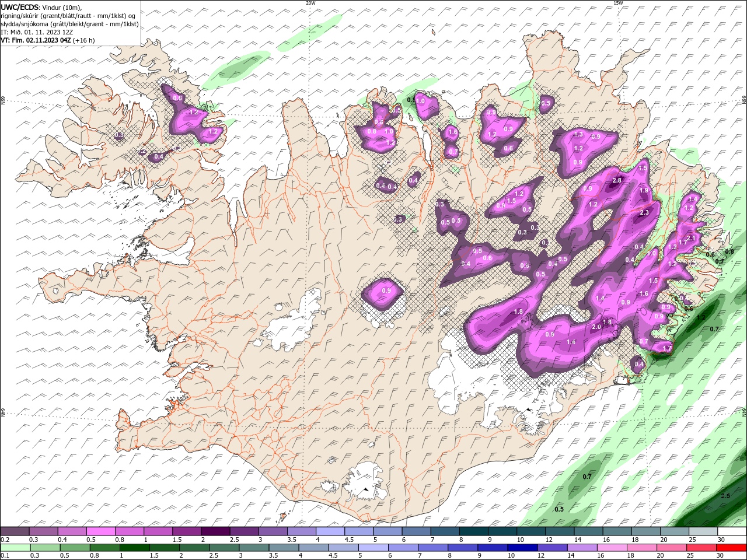Image resolution: width=747 pixels, height=560 pixels.
Task: Pick the dark 2 swatch in the purple legend row
Action: click(216, 531)
